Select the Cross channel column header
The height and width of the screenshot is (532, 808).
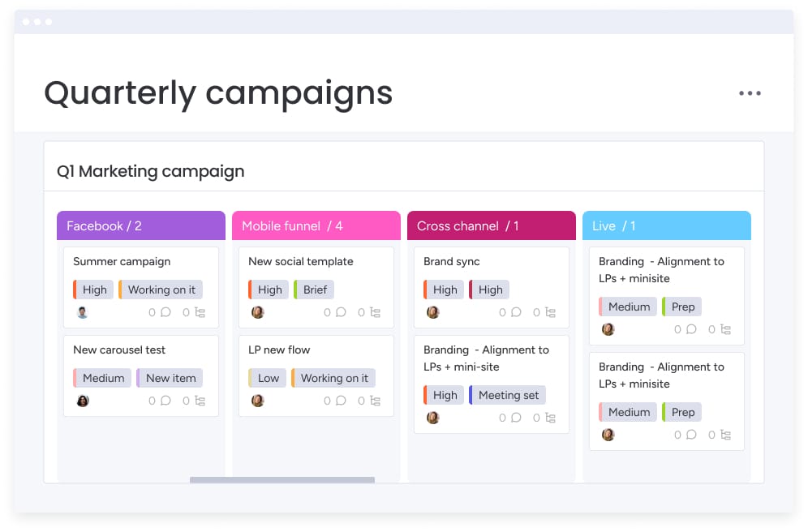click(491, 226)
